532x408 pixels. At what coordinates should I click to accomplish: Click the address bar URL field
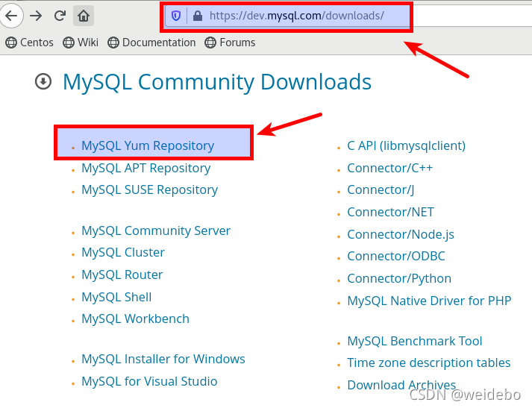349,16
